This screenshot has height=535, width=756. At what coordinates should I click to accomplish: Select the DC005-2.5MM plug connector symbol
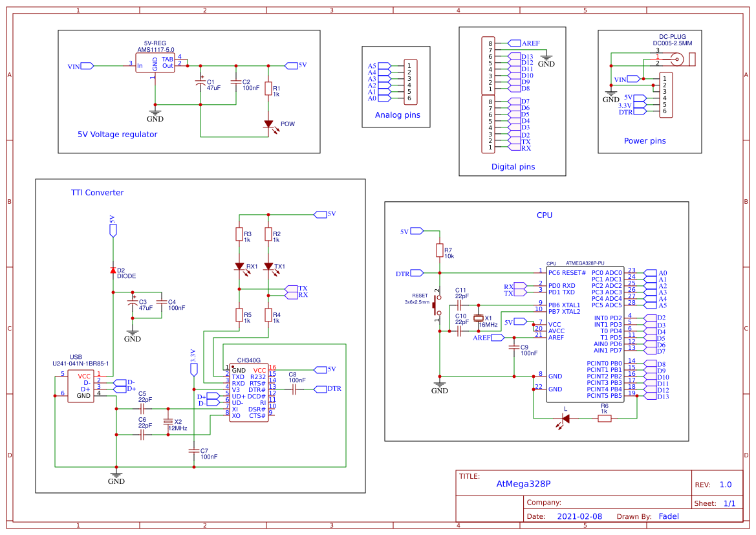pos(675,58)
